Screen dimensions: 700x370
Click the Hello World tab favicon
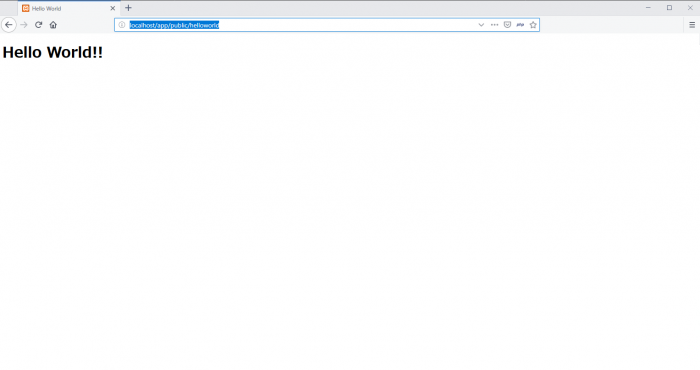click(x=25, y=8)
